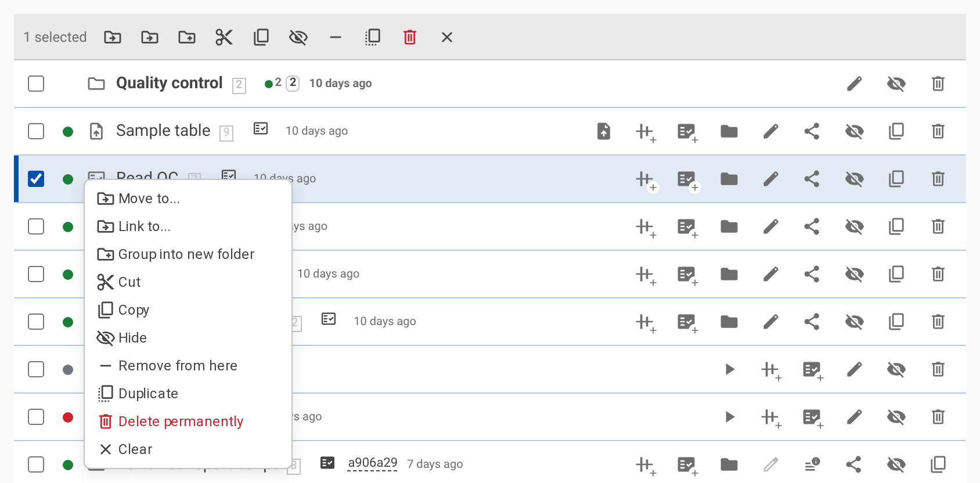Click Remove from here dash icon in toolbar
Viewport: 980px width, 483px height.
click(x=336, y=37)
